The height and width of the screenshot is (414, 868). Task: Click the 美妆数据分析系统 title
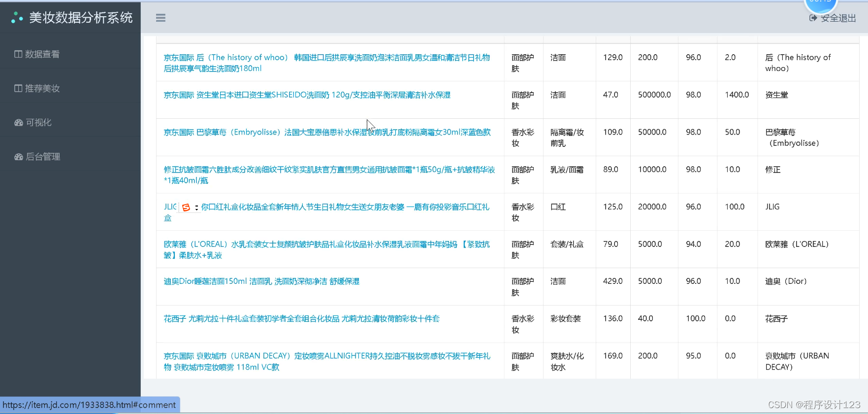(81, 18)
